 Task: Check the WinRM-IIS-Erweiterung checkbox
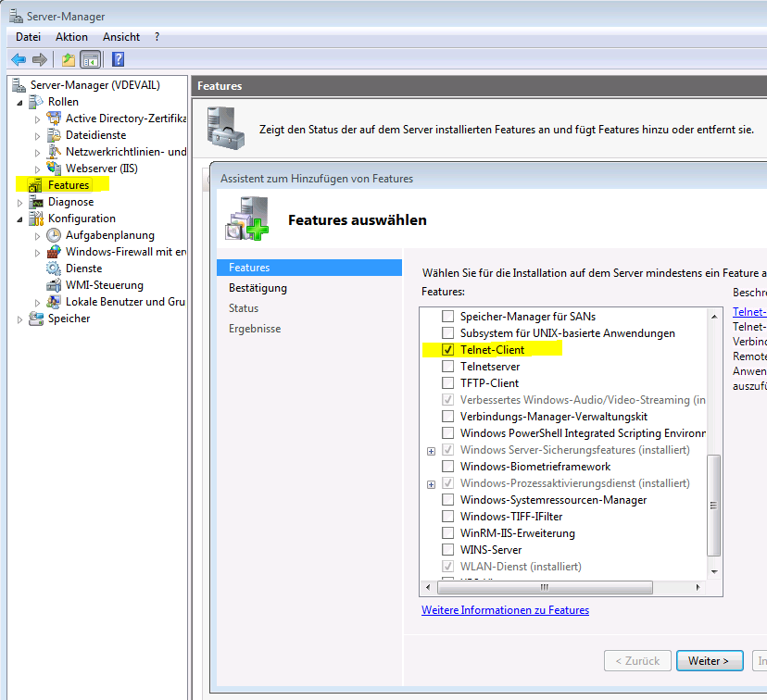coord(447,532)
